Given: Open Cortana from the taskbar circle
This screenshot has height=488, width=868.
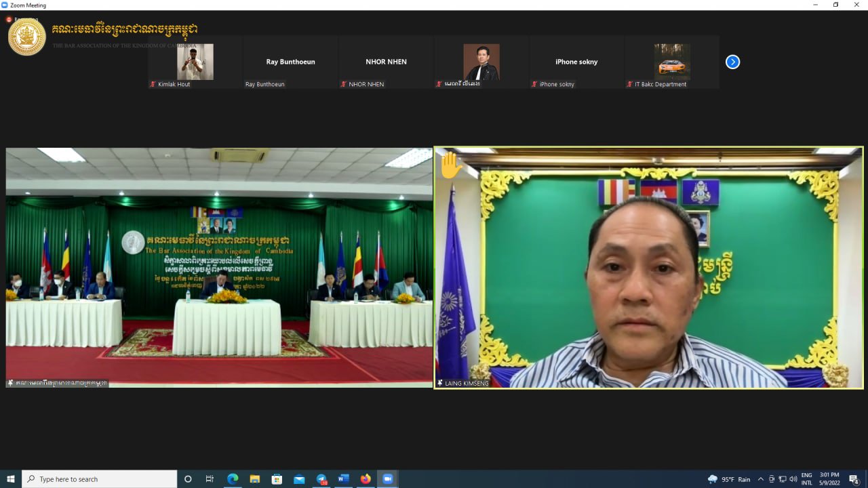Looking at the screenshot, I should click(x=188, y=479).
